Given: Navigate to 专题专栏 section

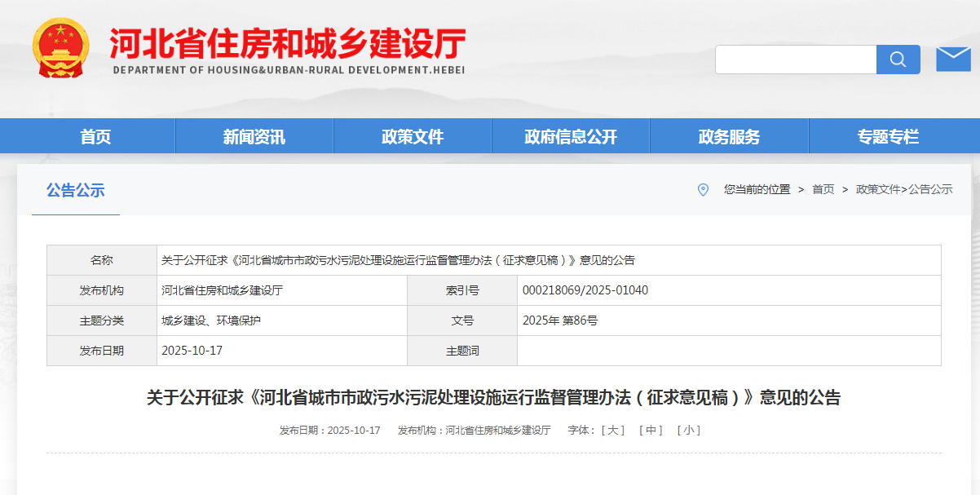Looking at the screenshot, I should tap(888, 136).
